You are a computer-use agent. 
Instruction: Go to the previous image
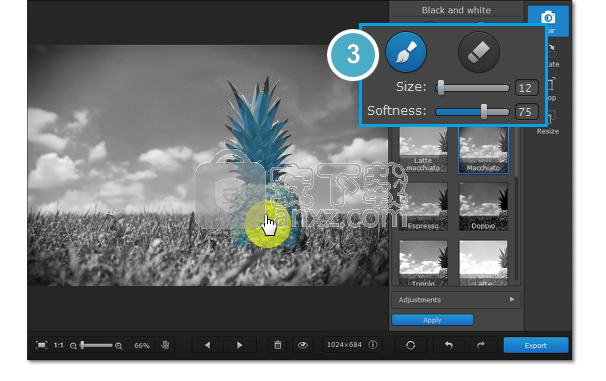coord(208,345)
